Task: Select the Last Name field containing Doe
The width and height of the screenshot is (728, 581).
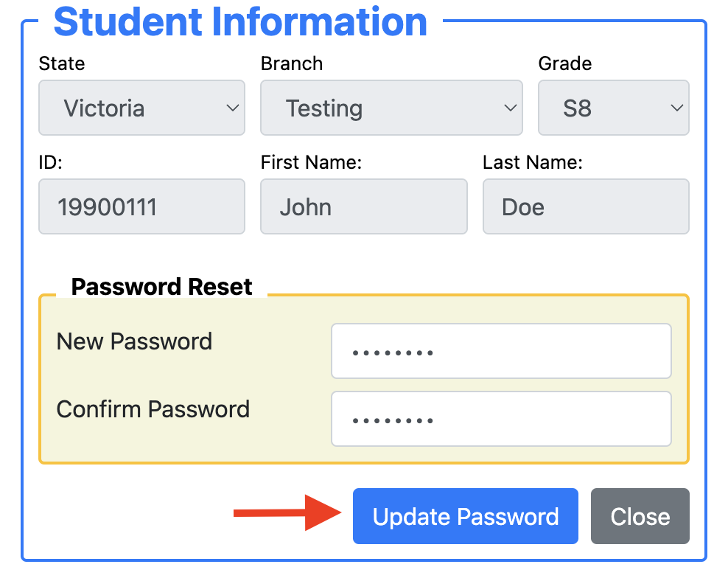Action: [x=585, y=206]
